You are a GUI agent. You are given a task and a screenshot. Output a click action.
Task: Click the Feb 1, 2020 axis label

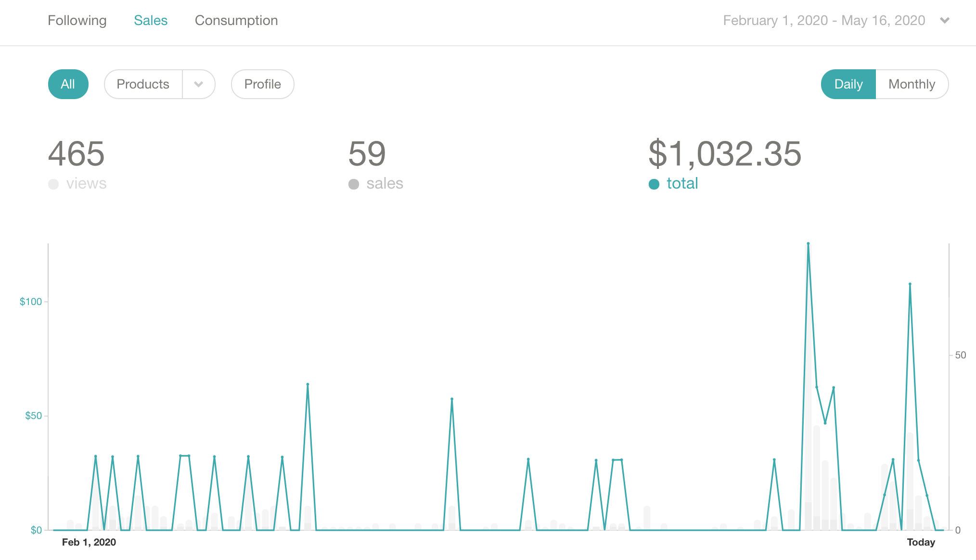point(89,542)
